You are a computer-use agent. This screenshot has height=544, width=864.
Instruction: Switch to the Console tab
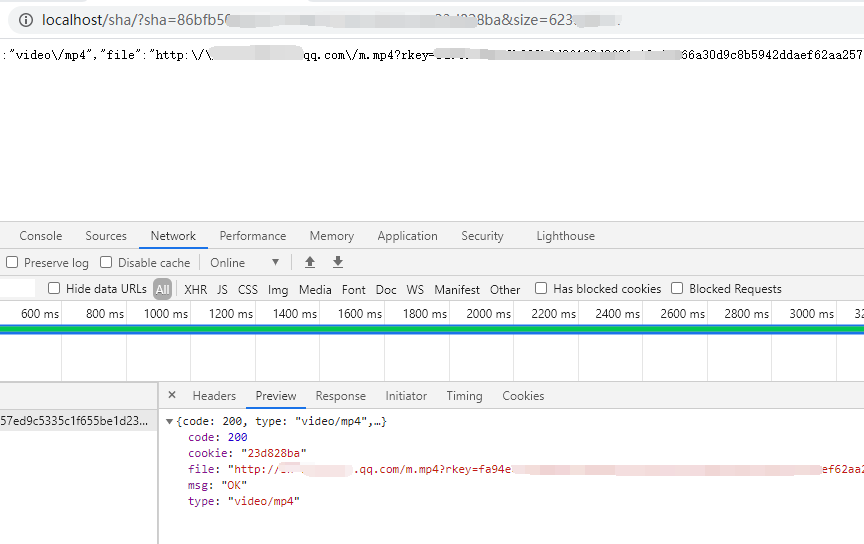[41, 236]
